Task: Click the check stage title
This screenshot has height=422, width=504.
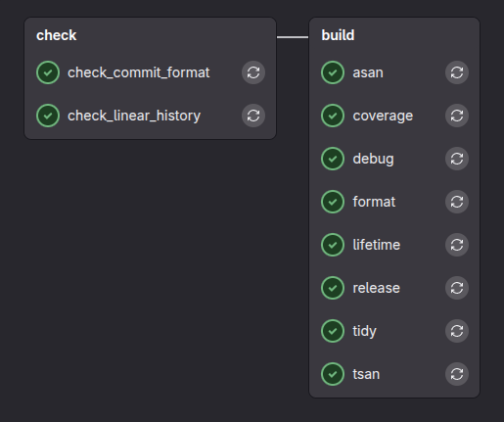Action: pos(57,35)
